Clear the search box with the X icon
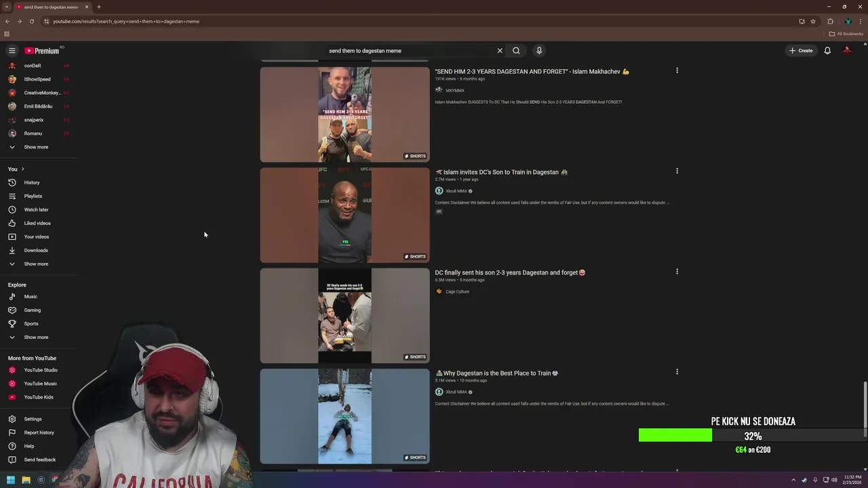The image size is (868, 488). click(500, 51)
